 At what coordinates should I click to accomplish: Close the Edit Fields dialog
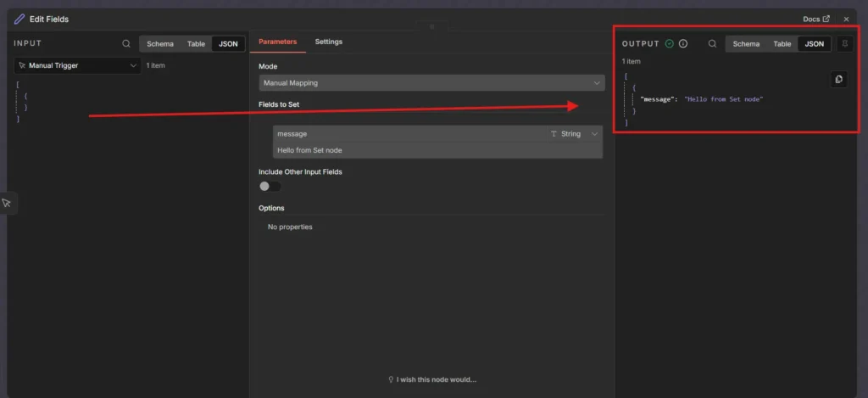click(x=846, y=20)
